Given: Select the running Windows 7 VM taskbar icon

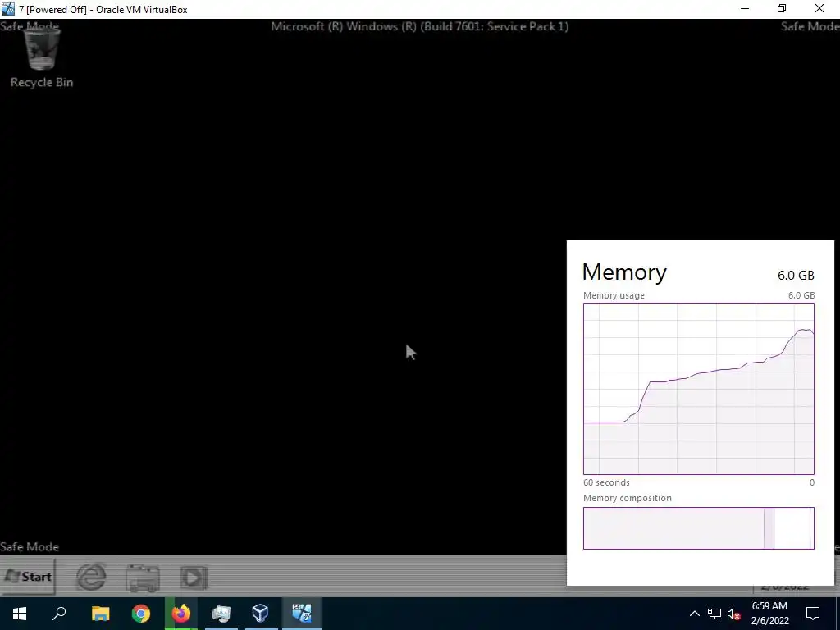Looking at the screenshot, I should point(302,614).
